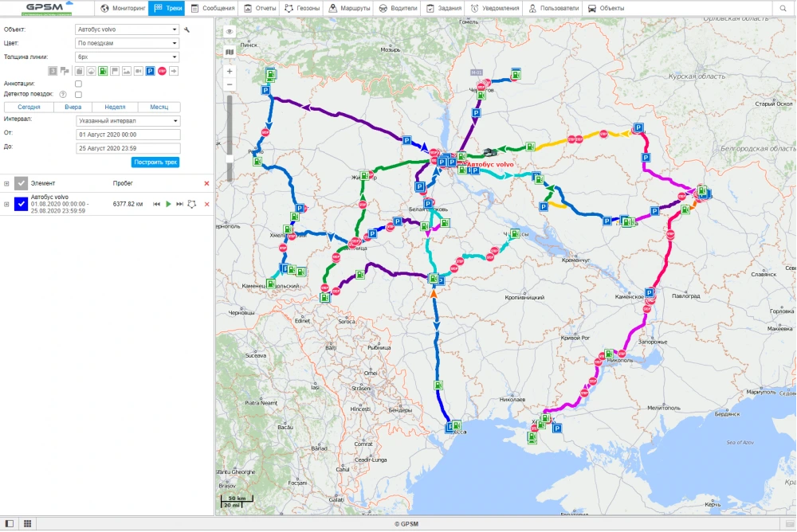Enable the Аннотации checkbox
This screenshot has height=532, width=797.
78,83
